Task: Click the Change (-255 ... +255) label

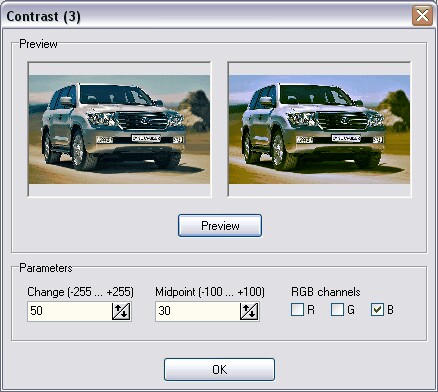Action: point(80,292)
